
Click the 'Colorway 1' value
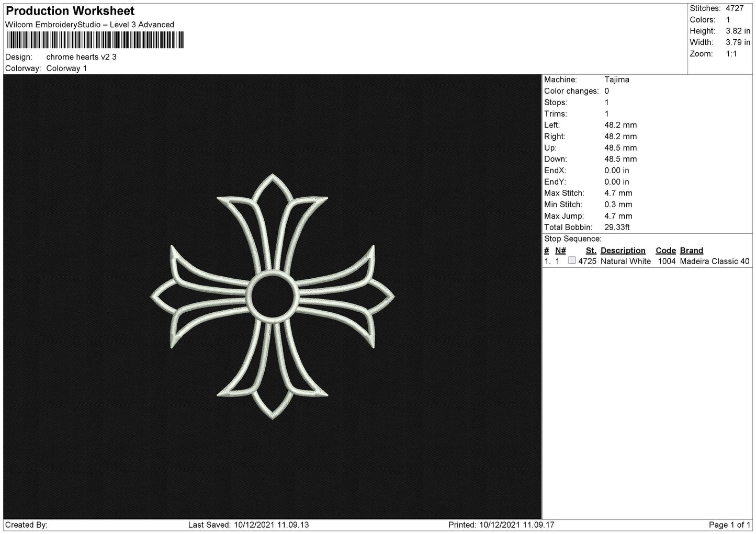pos(66,69)
